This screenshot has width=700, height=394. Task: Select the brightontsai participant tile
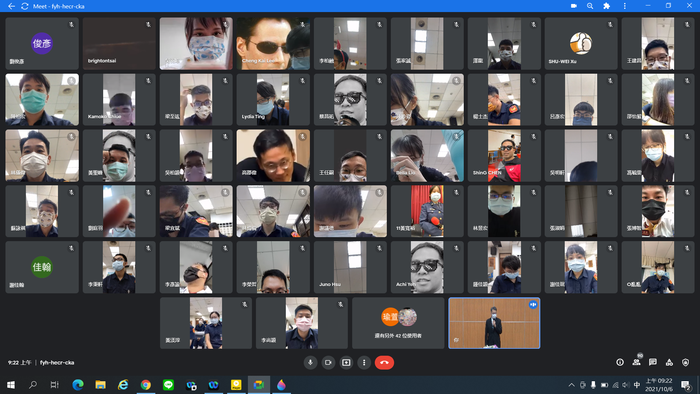pos(119,43)
